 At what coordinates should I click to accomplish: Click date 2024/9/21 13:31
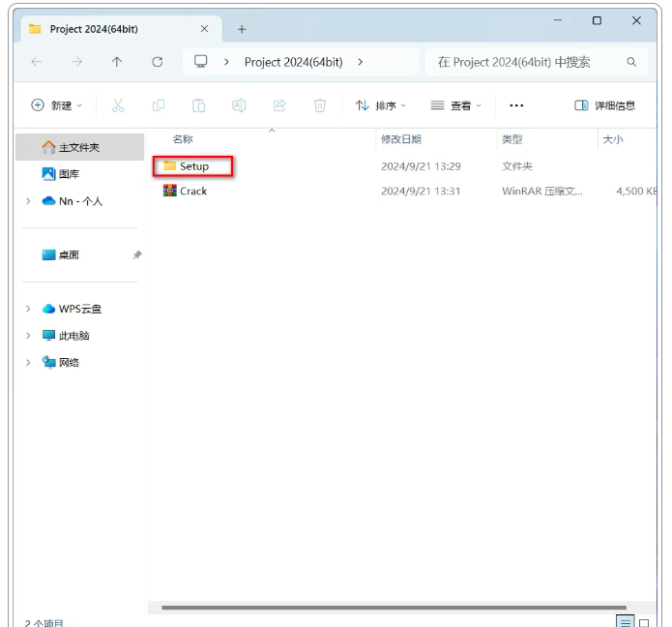421,192
